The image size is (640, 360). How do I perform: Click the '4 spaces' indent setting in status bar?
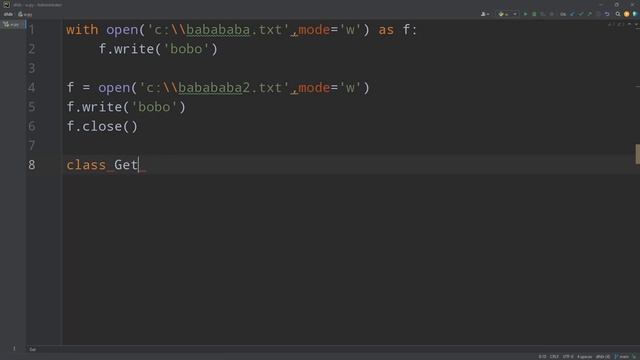click(584, 357)
